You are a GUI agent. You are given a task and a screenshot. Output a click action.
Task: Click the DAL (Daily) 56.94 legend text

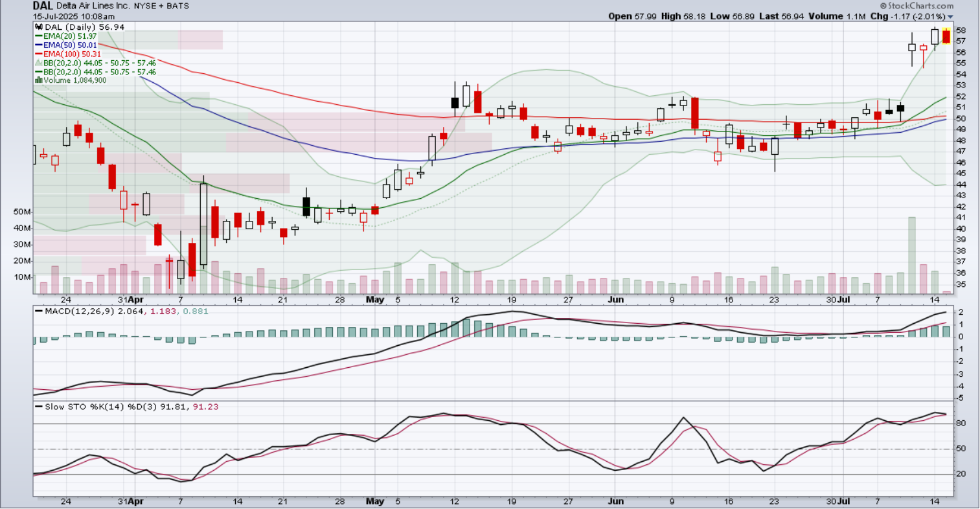pyautogui.click(x=84, y=27)
